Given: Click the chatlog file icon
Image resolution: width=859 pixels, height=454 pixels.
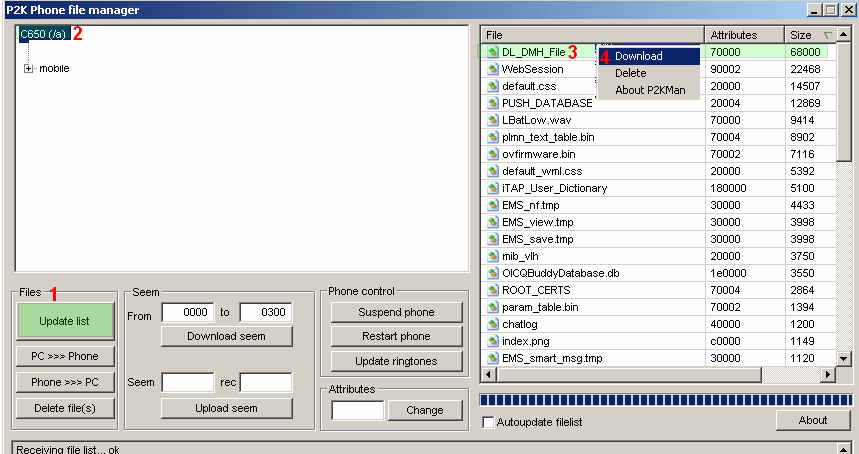Looking at the screenshot, I should click(493, 324).
